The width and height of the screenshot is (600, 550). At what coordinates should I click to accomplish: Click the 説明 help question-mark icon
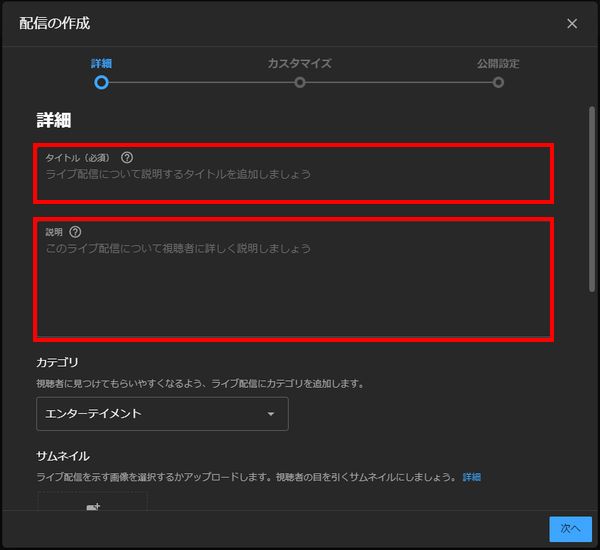coord(75,232)
